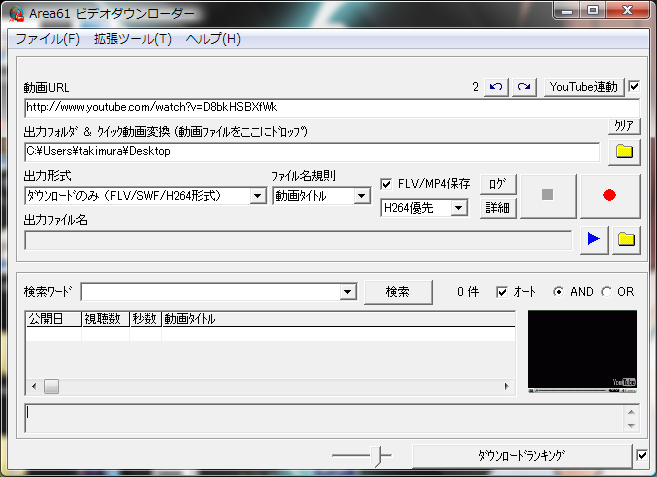Image resolution: width=657 pixels, height=477 pixels.
Task: Start recording with the red circle button
Action: coord(609,195)
